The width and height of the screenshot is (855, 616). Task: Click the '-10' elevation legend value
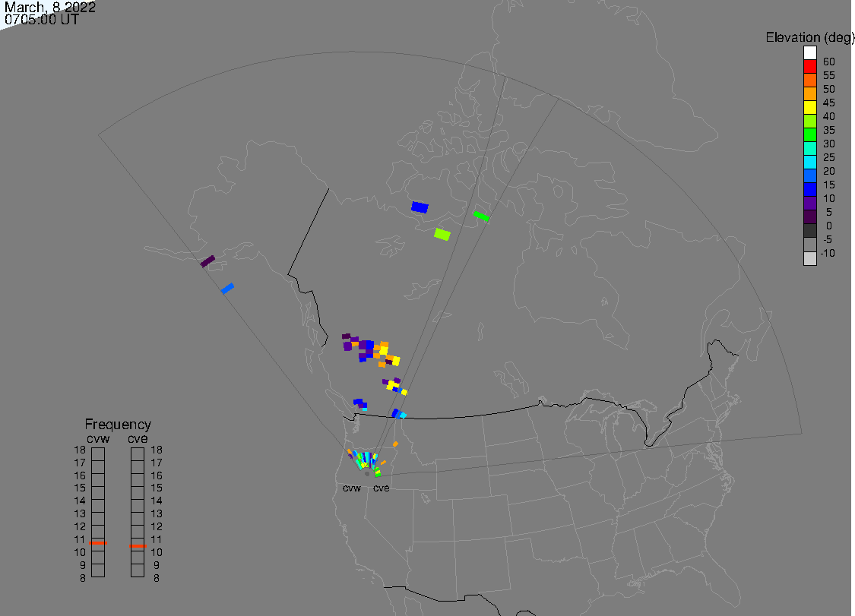[x=827, y=253]
